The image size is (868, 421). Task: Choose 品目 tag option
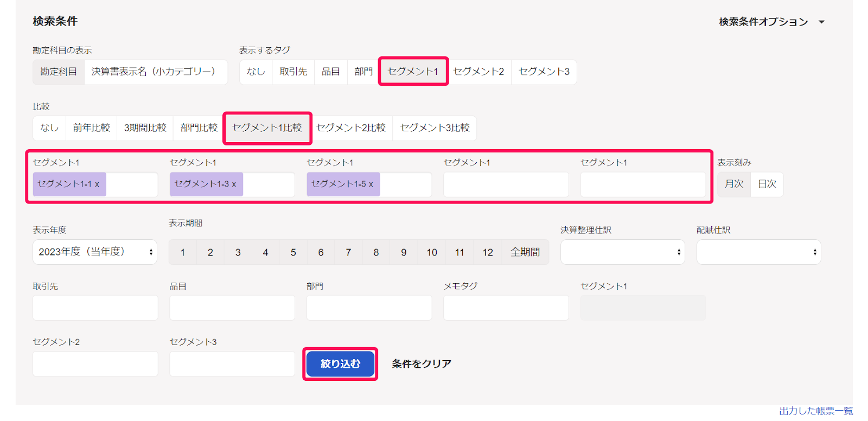(x=331, y=72)
